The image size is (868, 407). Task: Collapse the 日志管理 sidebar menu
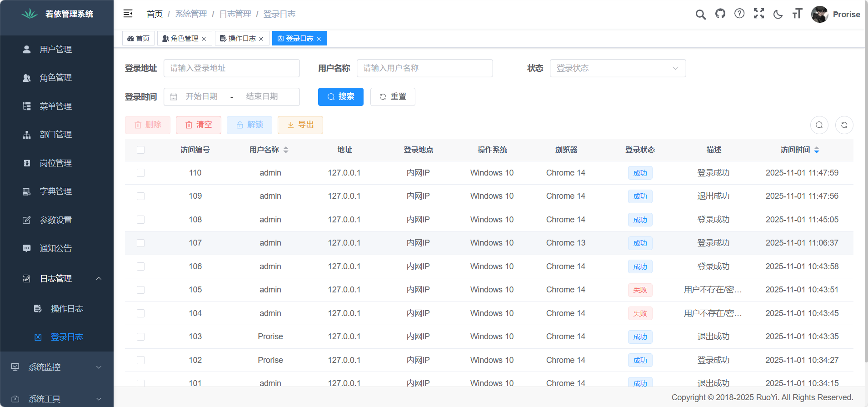pyautogui.click(x=57, y=278)
